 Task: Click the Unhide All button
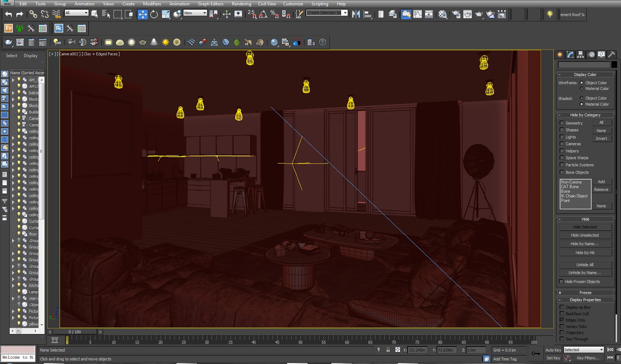(585, 265)
